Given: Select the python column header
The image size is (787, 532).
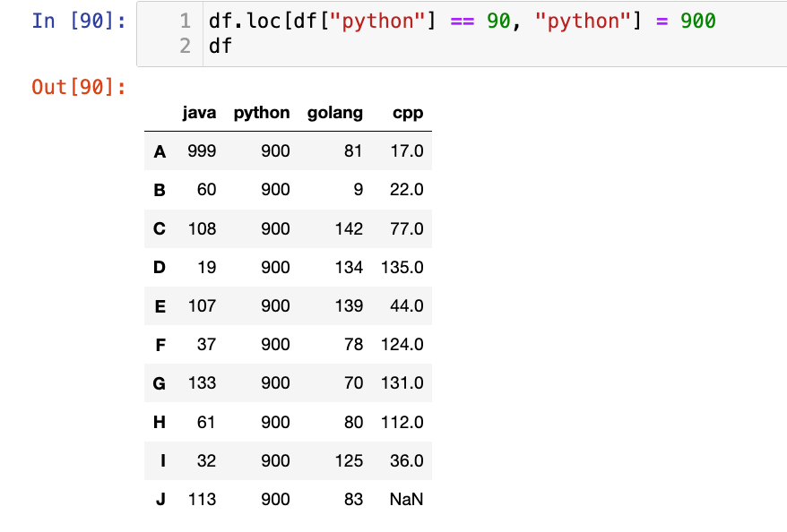Looking at the screenshot, I should pyautogui.click(x=262, y=113).
